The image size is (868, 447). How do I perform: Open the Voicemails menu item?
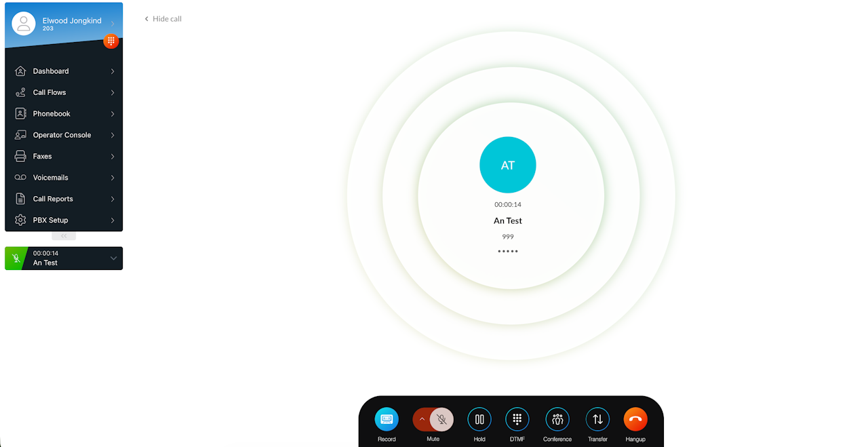[64, 178]
